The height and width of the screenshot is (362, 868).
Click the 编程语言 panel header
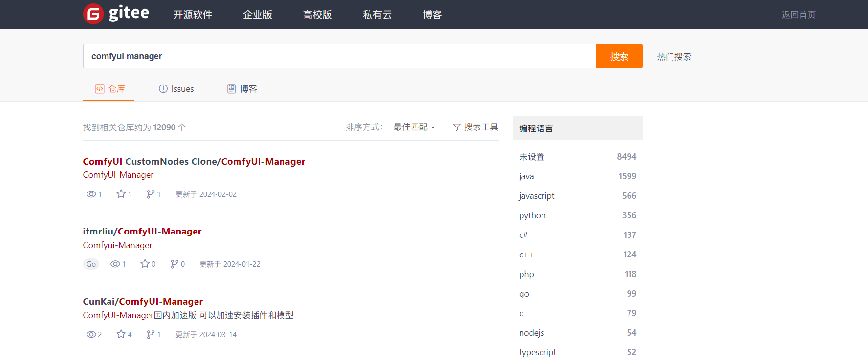pos(578,128)
